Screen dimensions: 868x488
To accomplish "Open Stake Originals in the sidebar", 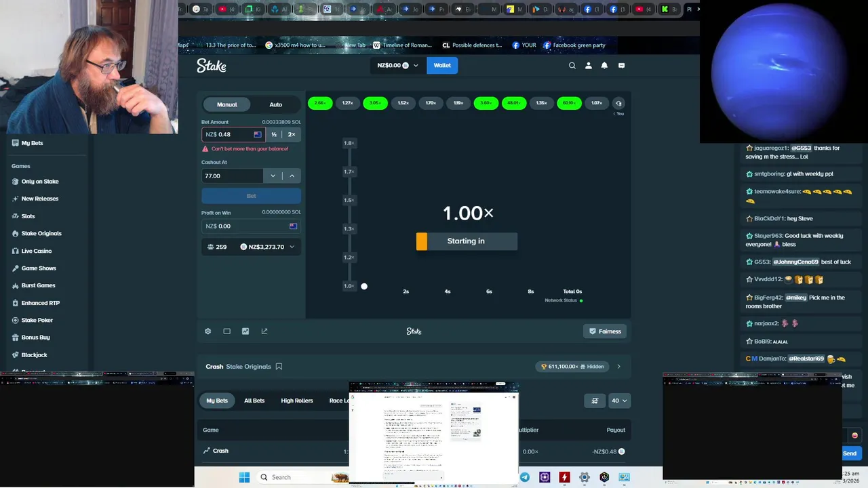I will tap(41, 234).
